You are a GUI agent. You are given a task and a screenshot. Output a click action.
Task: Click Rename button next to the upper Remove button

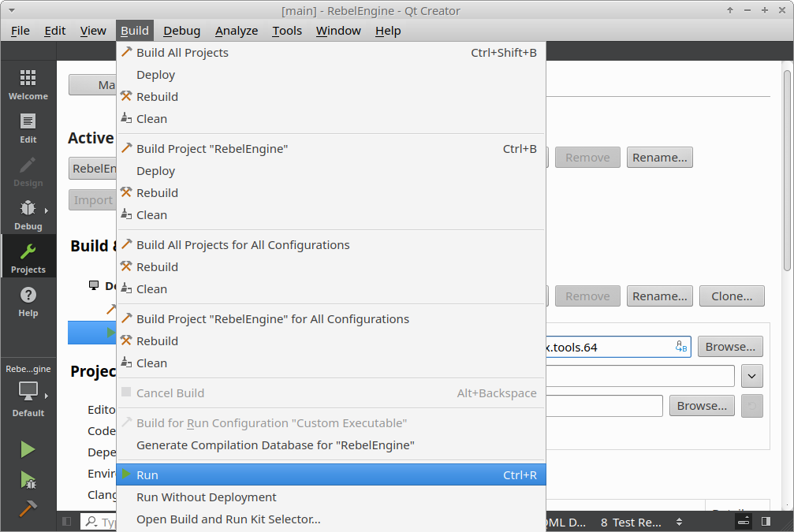659,158
